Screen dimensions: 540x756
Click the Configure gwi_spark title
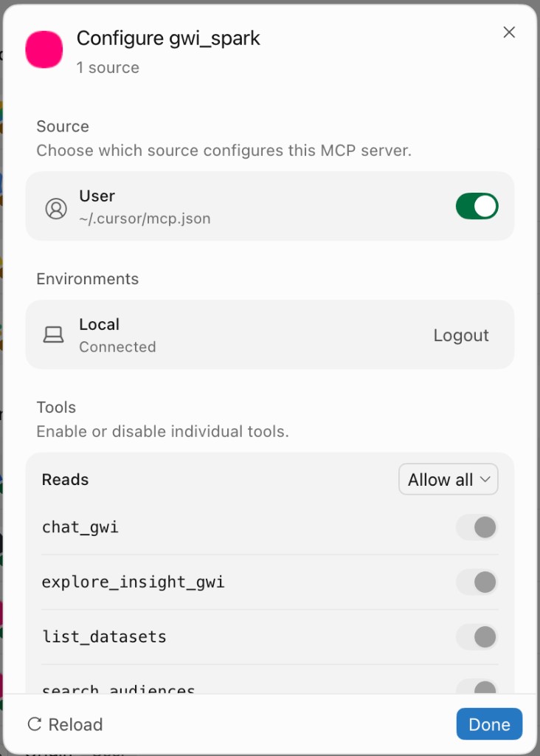[x=168, y=38]
